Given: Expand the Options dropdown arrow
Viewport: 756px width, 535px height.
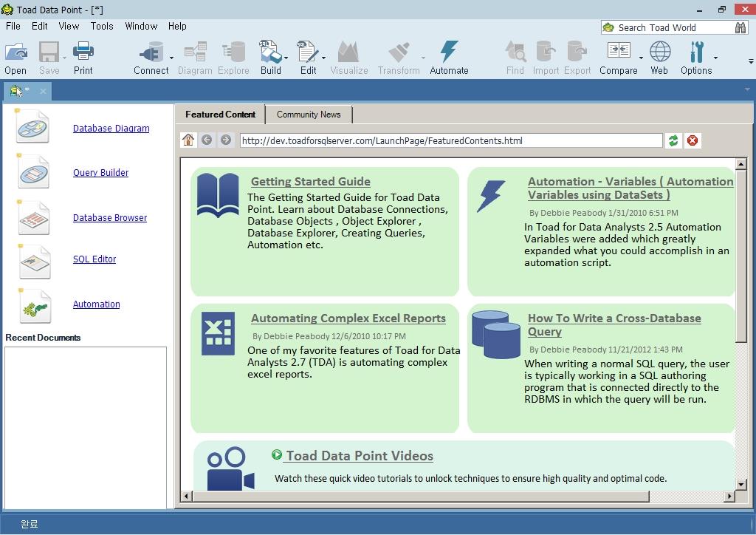Looking at the screenshot, I should click(715, 58).
